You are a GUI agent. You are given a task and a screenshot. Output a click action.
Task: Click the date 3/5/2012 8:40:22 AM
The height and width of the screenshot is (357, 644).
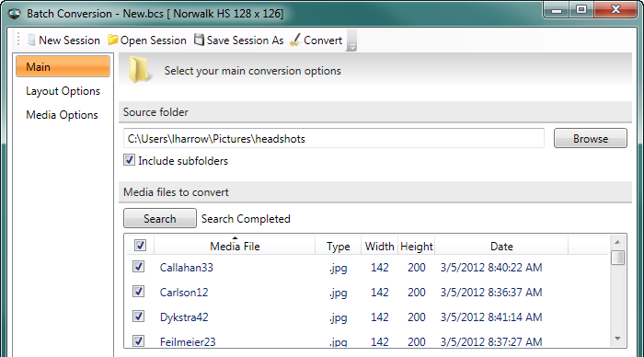tap(491, 268)
